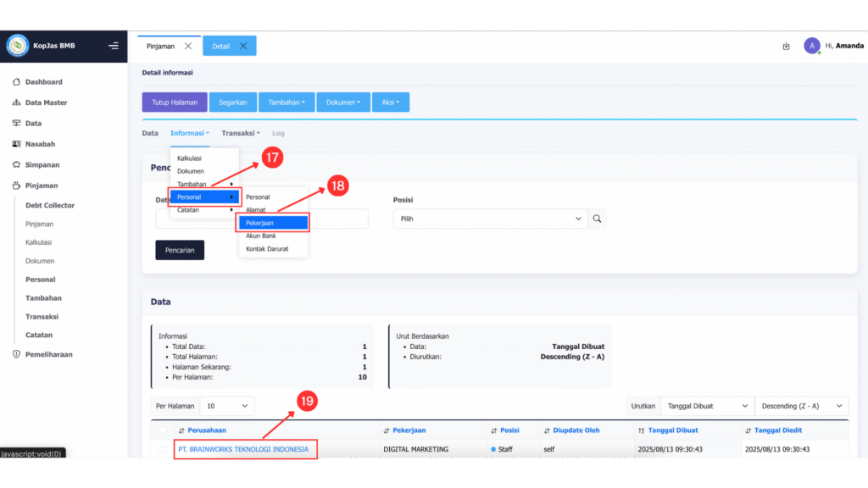
Task: Click the download icon in top bar
Action: tap(786, 46)
